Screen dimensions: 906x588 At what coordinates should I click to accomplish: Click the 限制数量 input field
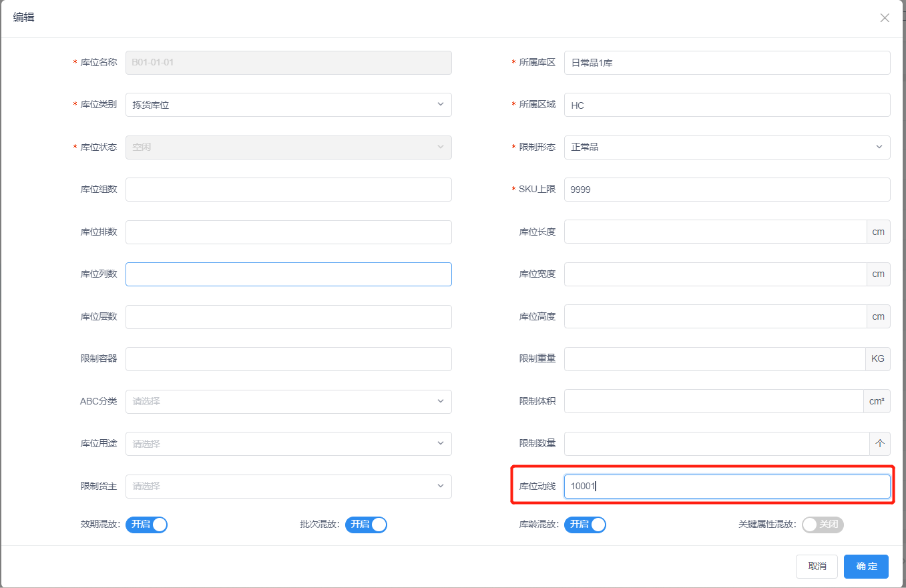tap(716, 444)
